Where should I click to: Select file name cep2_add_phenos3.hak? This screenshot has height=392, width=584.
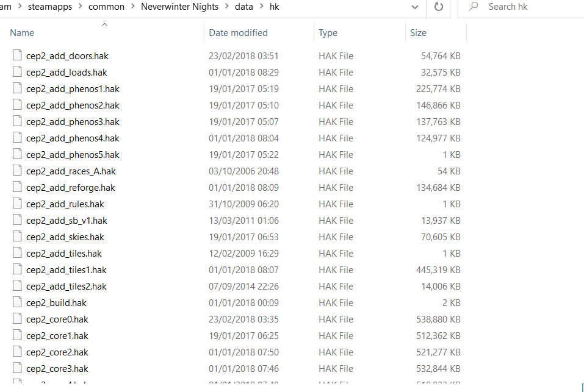click(x=73, y=122)
